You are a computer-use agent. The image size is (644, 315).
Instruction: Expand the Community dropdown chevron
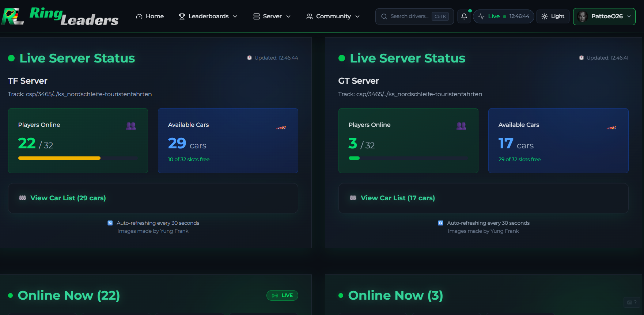point(357,16)
